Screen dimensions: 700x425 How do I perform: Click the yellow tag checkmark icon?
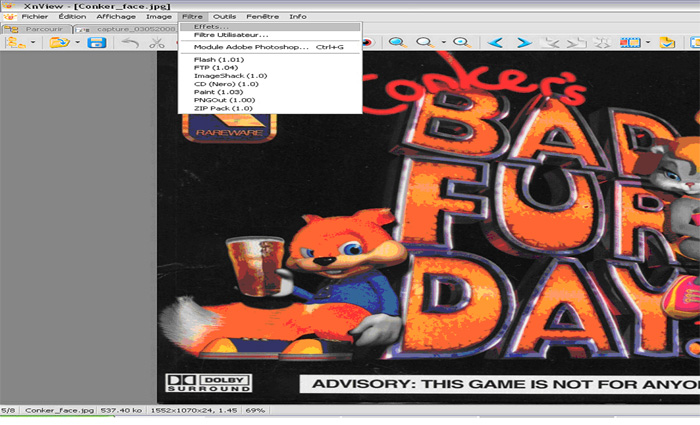(x=667, y=42)
